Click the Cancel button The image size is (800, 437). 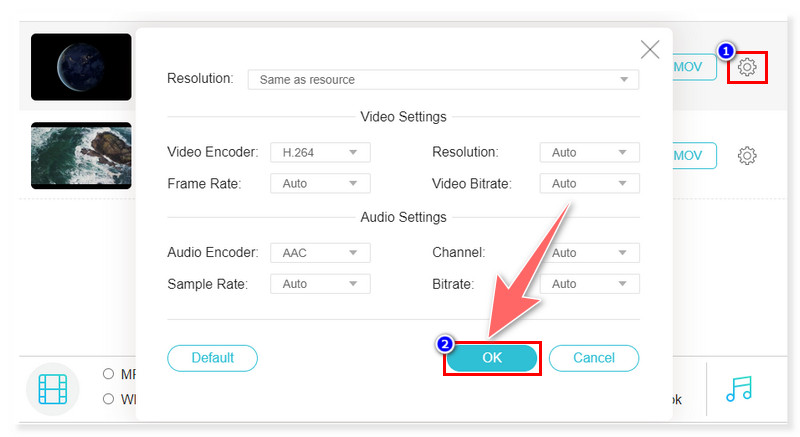(594, 358)
